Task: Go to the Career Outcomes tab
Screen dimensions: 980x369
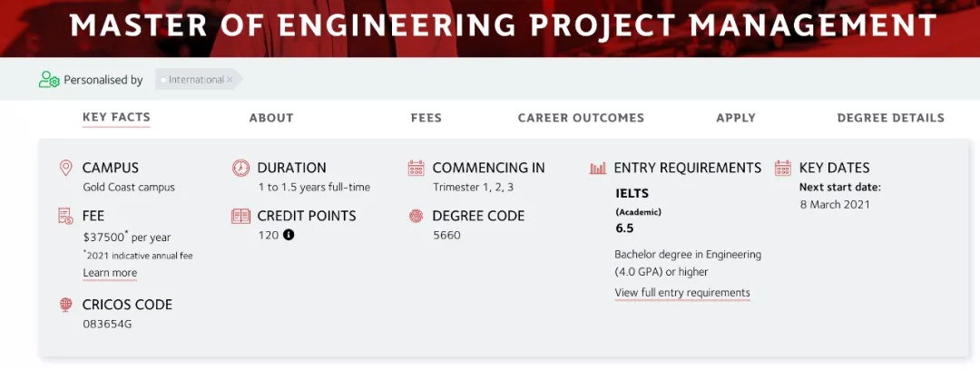Action: [x=581, y=118]
